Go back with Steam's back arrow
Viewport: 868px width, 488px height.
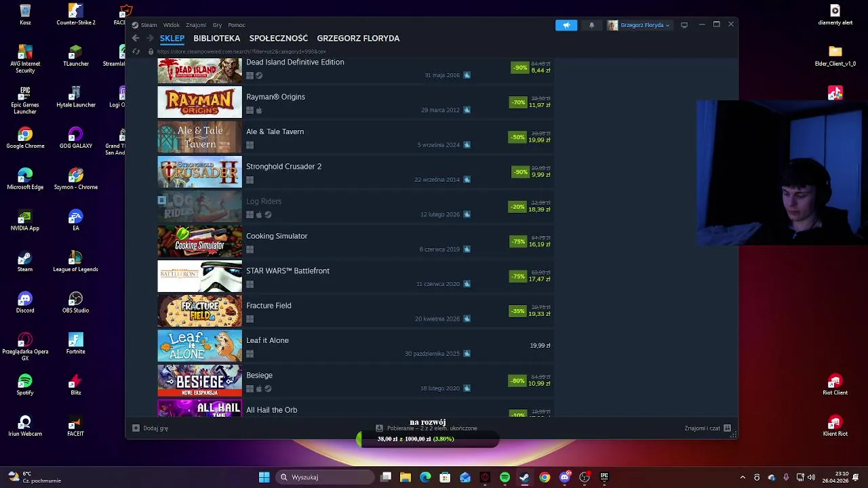click(136, 38)
